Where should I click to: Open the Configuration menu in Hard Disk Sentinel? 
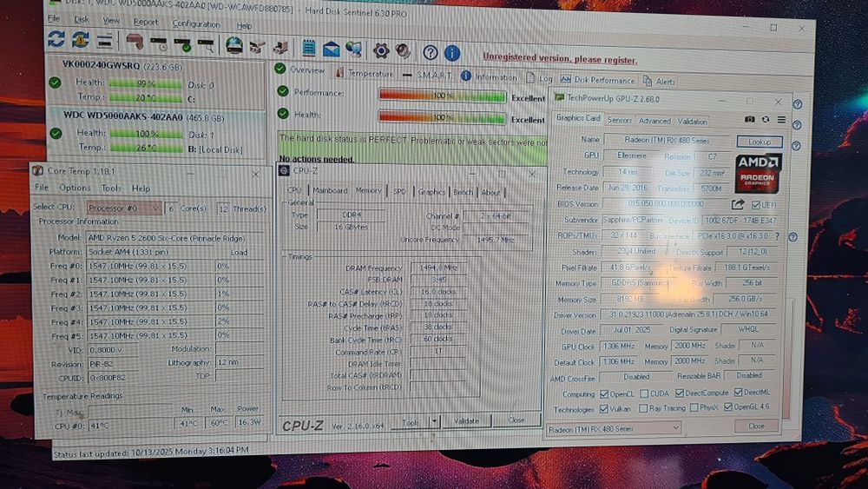pos(196,23)
